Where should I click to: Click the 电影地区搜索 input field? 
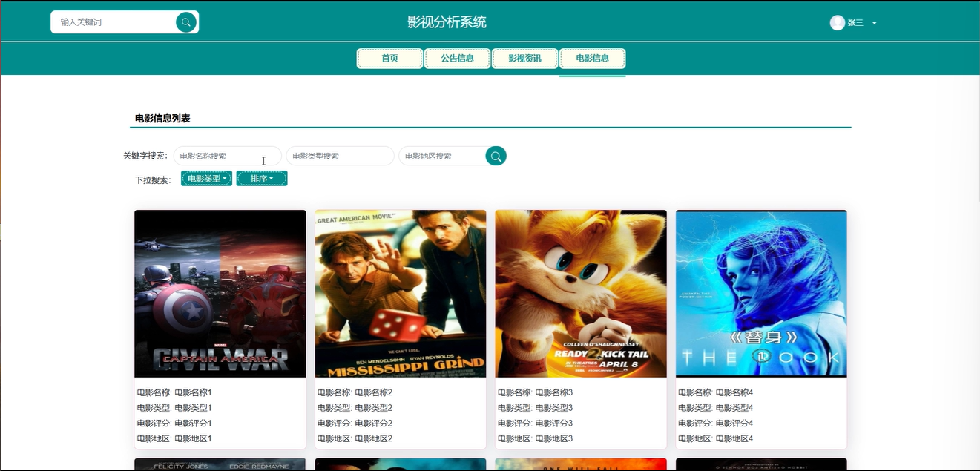[443, 156]
